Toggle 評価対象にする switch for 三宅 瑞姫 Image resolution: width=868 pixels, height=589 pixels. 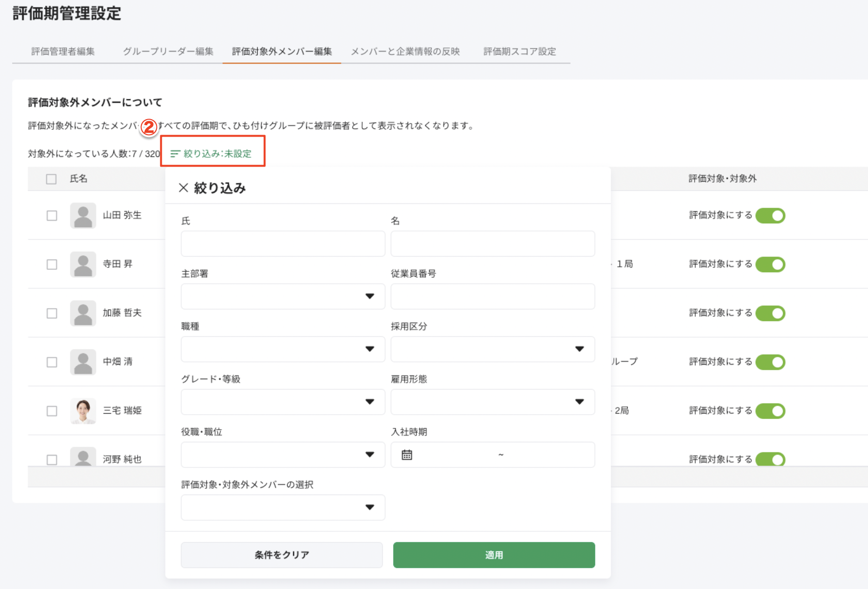point(770,411)
